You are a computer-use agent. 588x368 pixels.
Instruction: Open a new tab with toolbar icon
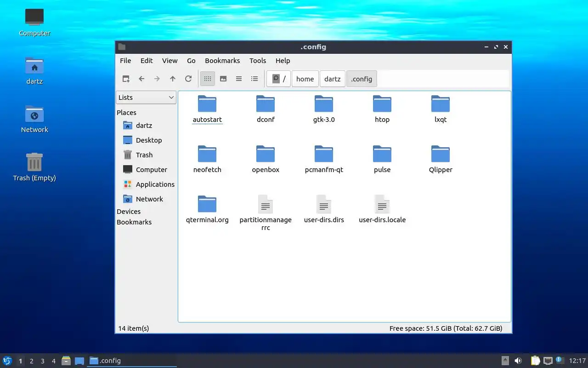pos(126,79)
